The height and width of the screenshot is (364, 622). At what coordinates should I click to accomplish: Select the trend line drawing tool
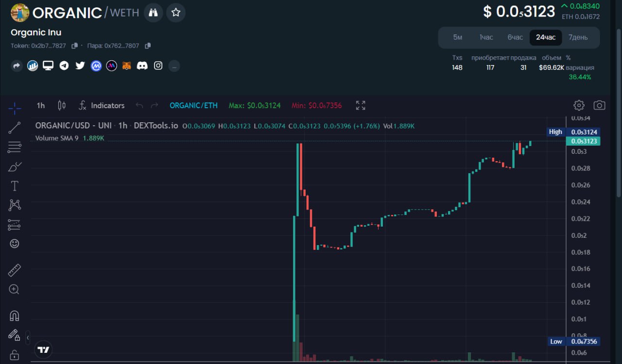click(15, 128)
